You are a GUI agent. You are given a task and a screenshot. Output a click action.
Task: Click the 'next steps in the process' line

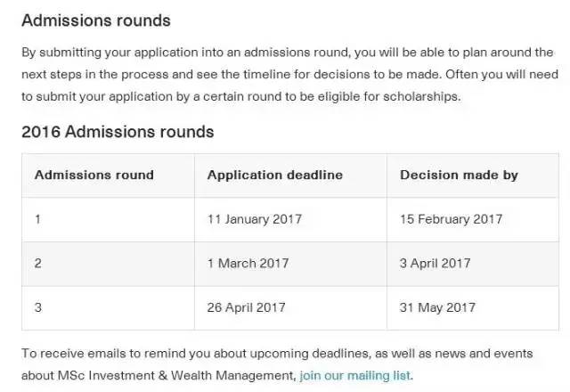pos(289,75)
